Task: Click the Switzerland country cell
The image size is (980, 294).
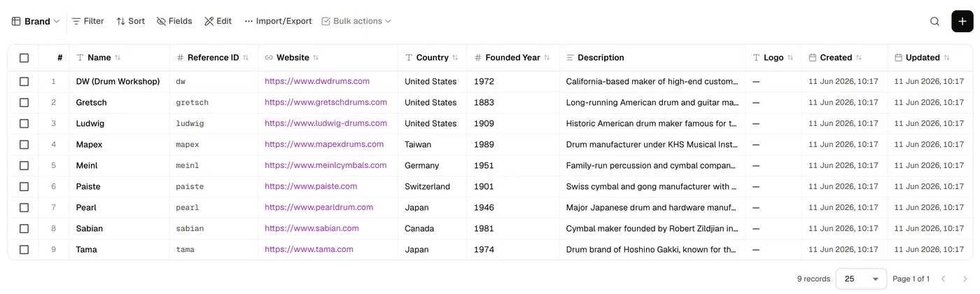Action: 433,186
